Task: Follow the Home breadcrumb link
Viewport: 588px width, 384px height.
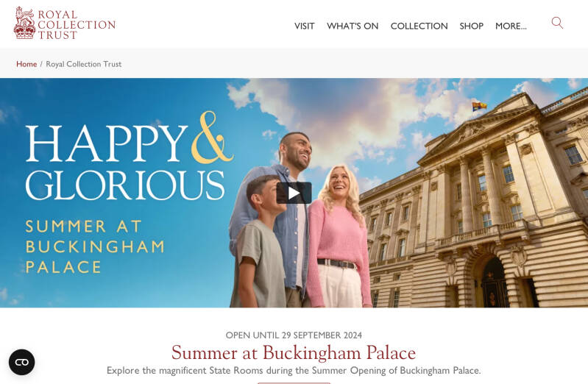Action: pyautogui.click(x=26, y=64)
